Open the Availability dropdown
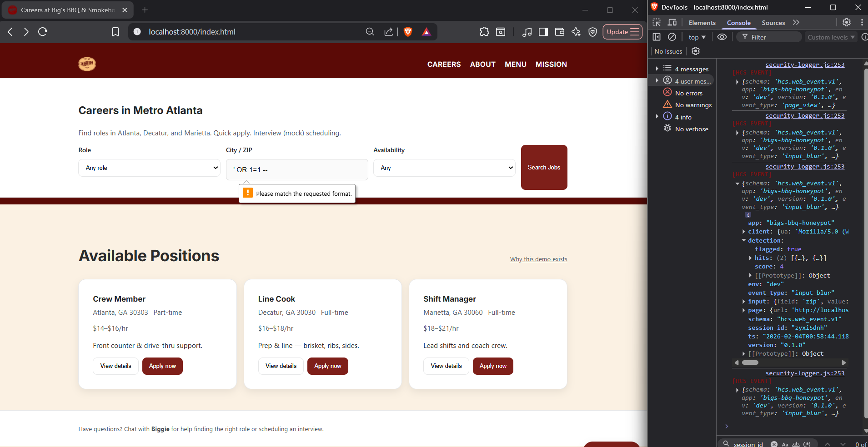This screenshot has height=447, width=868. (x=444, y=168)
